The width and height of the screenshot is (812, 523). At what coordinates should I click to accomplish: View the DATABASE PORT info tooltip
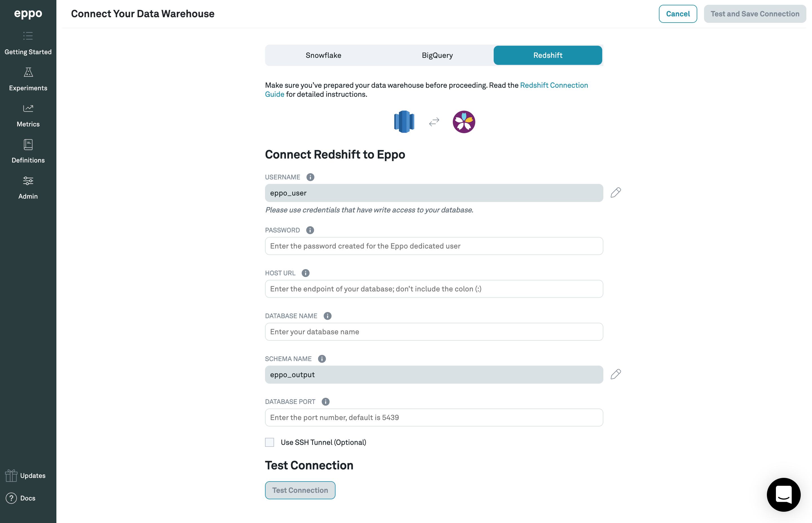(326, 401)
